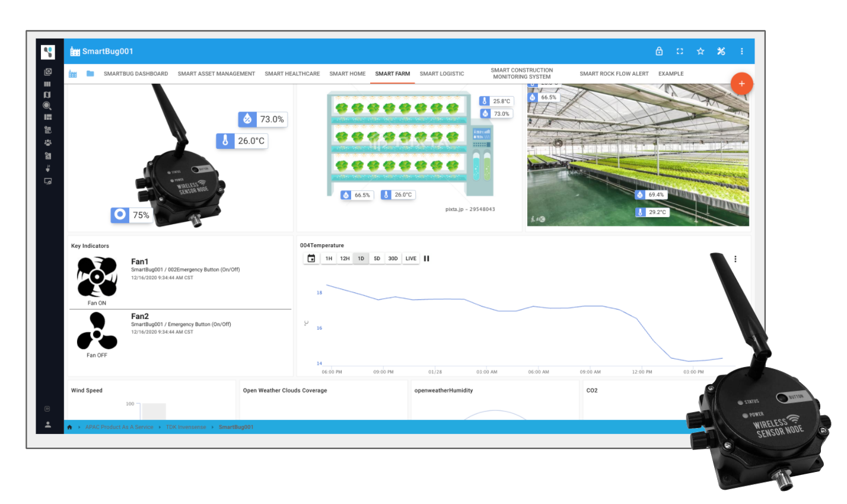Open the users group icon in the sidebar
The height and width of the screenshot is (504, 847).
47,143
